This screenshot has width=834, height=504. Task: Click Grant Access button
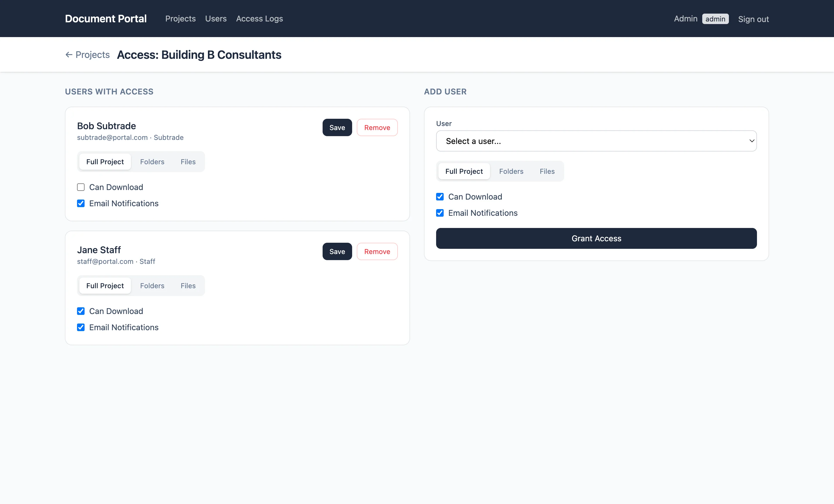tap(596, 238)
